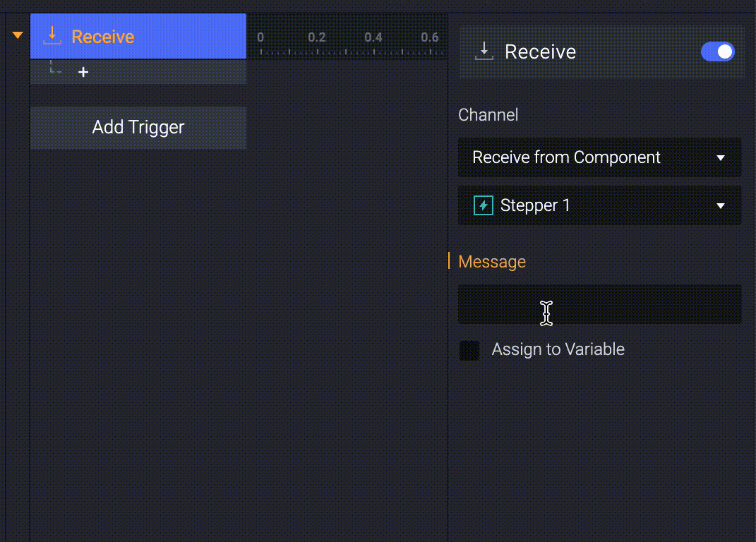Open the Stepper 1 component dropdown
The height and width of the screenshot is (542, 756).
click(x=600, y=205)
